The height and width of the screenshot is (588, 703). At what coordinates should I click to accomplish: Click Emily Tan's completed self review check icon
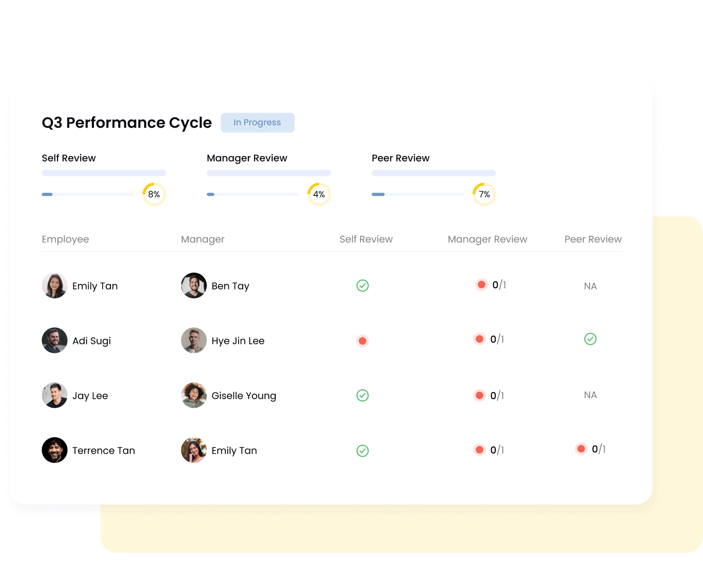coord(363,286)
